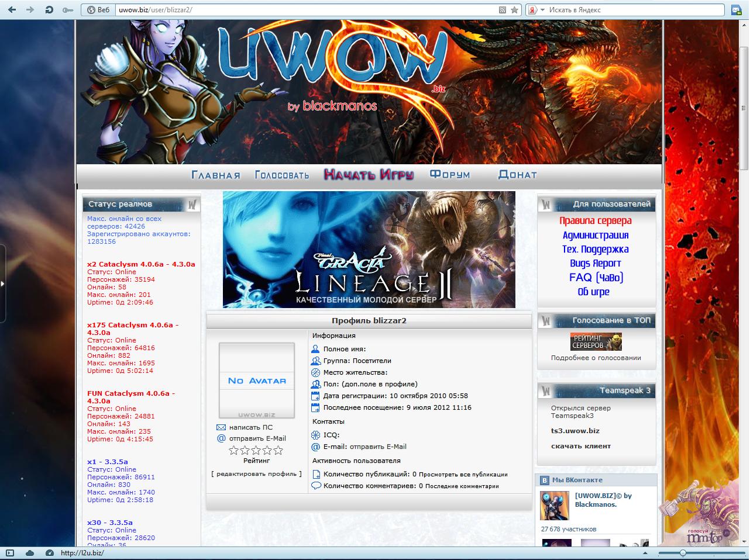The height and width of the screenshot is (560, 750).
Task: Click the редактировать профиль link
Action: point(256,474)
